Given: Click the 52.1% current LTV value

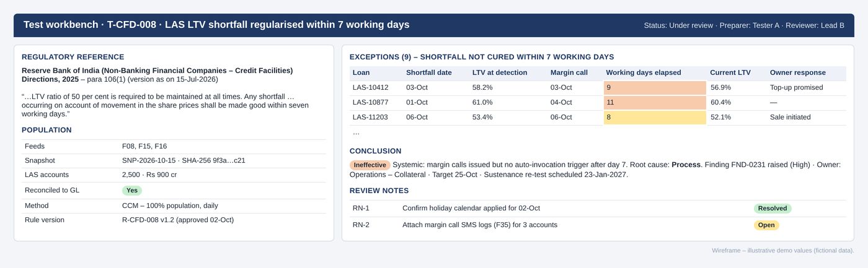Looking at the screenshot, I should 720,117.
